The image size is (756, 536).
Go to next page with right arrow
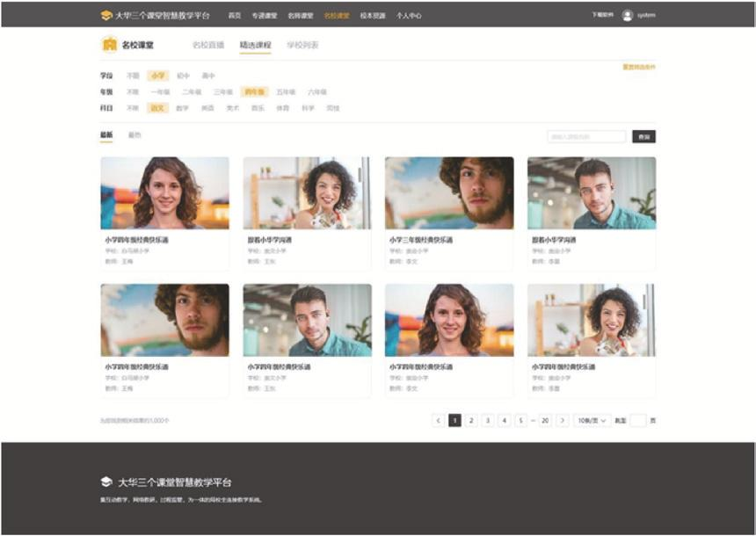(563, 421)
